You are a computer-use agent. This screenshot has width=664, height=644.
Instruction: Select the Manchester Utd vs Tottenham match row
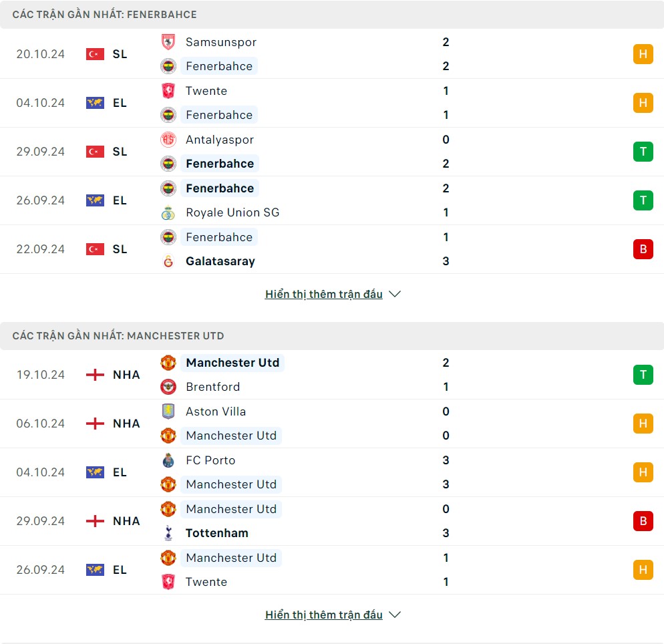point(332,521)
